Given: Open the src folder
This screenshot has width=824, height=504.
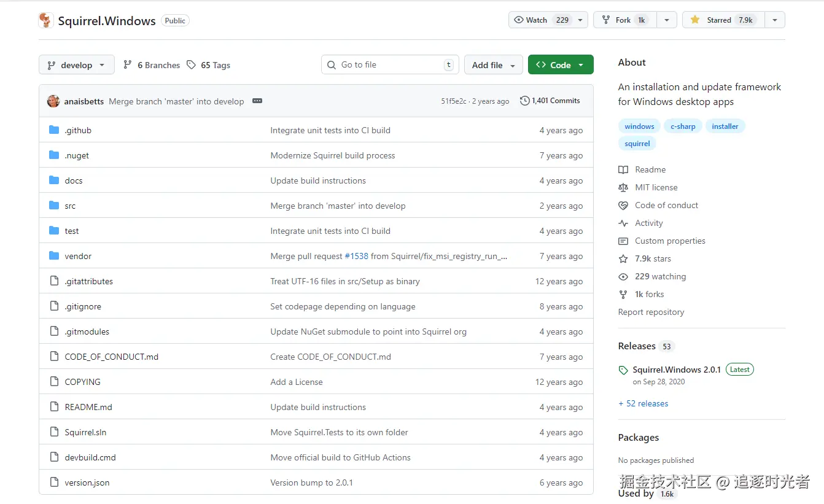Looking at the screenshot, I should click(70, 206).
